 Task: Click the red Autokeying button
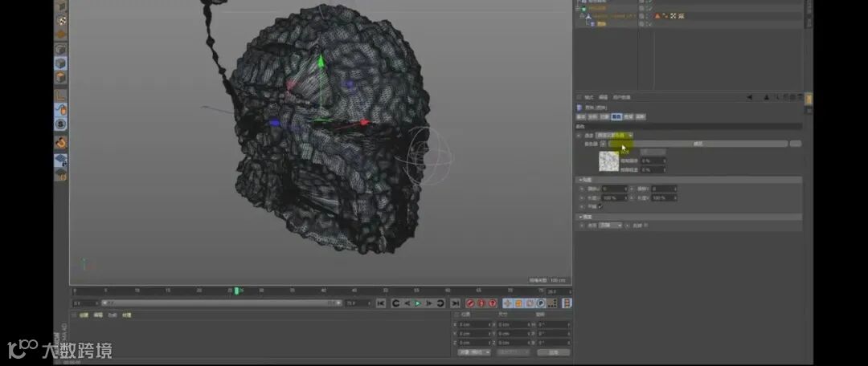[481, 303]
